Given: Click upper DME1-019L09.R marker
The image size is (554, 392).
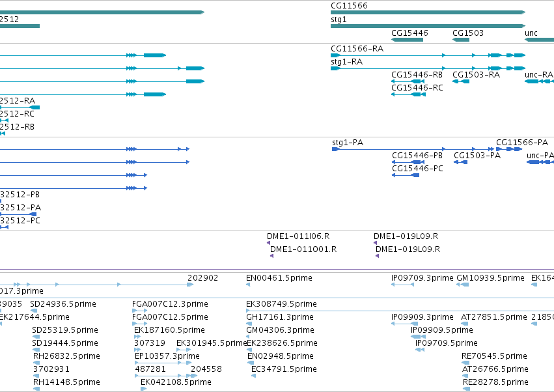Looking at the screenshot, I should (x=375, y=243).
